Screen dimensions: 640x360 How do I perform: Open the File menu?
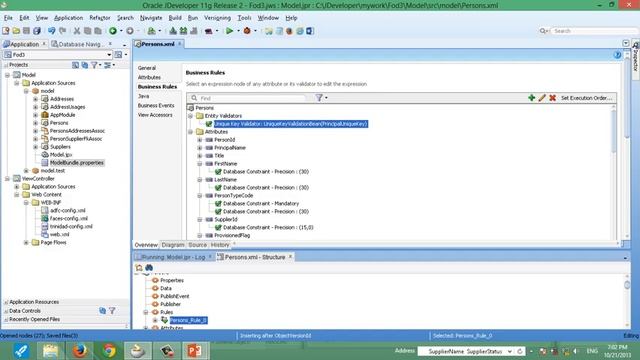(x=8, y=18)
